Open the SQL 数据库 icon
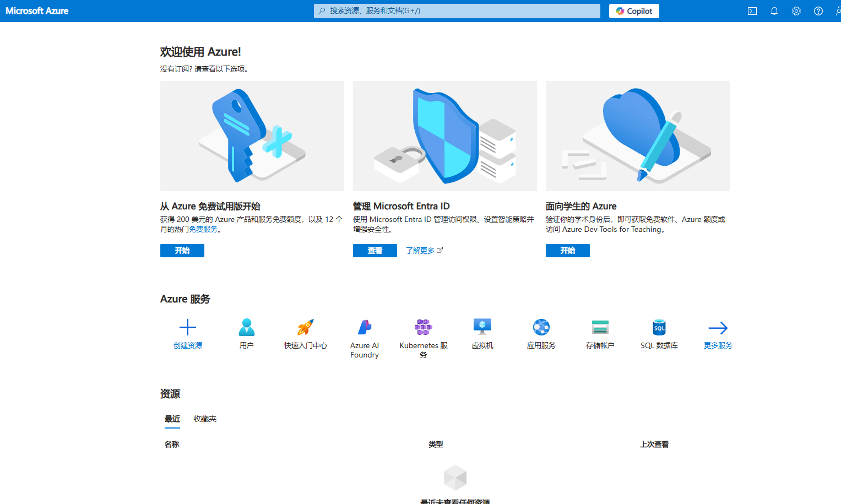Screen dimensions: 841x504 click(659, 327)
